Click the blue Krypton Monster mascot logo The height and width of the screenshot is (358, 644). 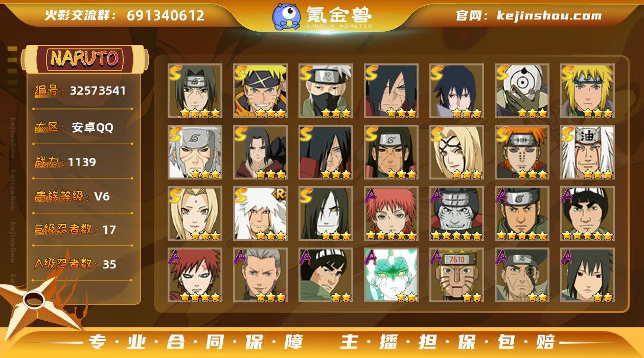pyautogui.click(x=286, y=16)
